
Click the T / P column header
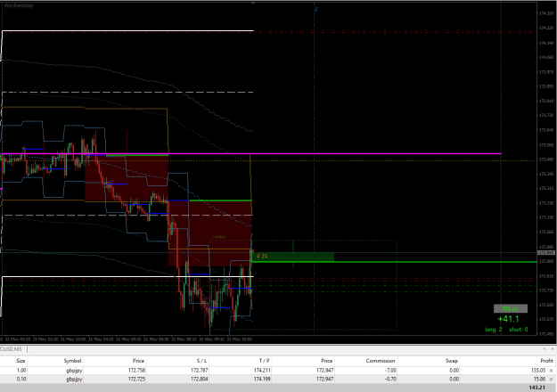click(x=265, y=361)
